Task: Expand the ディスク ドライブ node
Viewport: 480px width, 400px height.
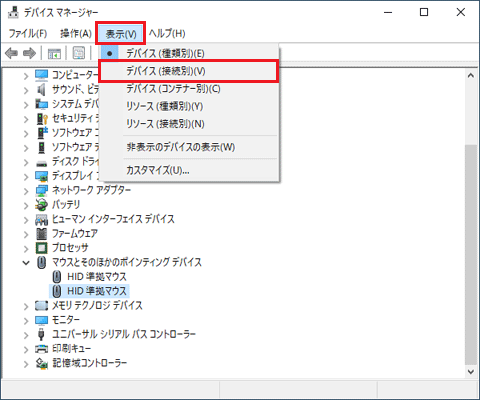Action: [x=26, y=162]
